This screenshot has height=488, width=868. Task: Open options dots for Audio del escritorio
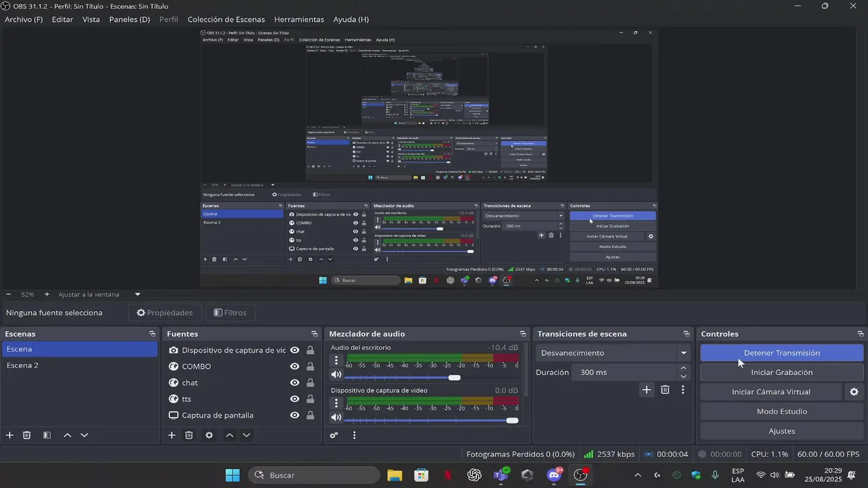[x=336, y=361]
